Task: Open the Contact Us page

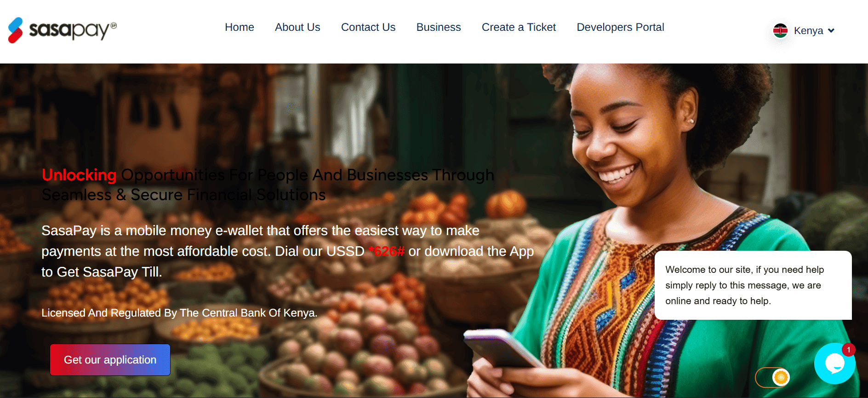Action: click(368, 27)
